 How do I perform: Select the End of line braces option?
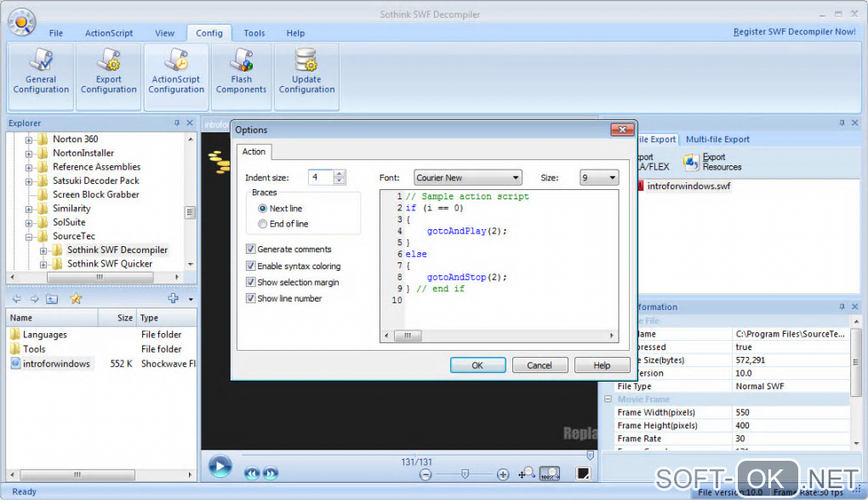[262, 224]
